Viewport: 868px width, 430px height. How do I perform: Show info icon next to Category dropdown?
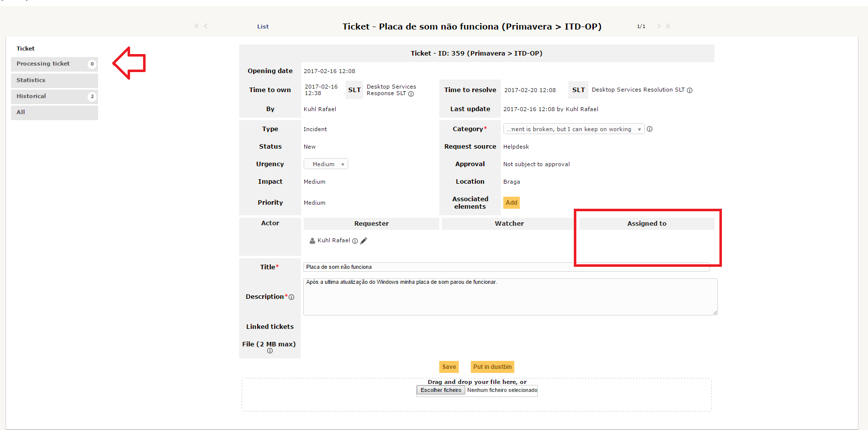click(649, 129)
